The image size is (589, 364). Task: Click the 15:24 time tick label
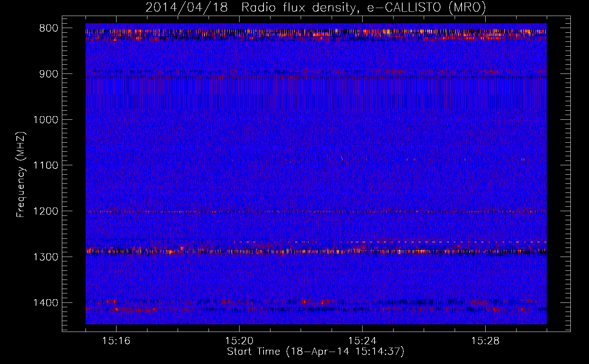[362, 341]
